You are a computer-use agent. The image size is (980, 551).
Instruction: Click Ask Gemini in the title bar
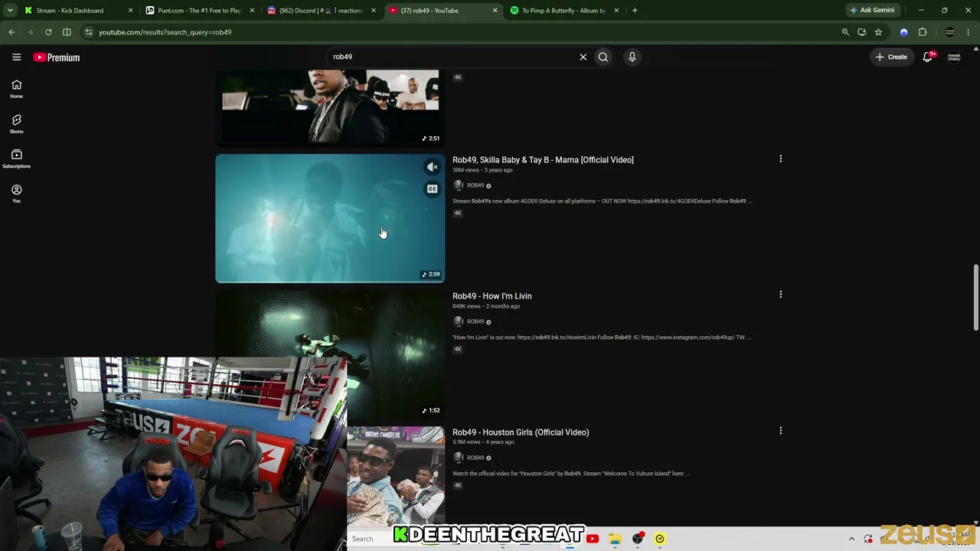(x=872, y=11)
